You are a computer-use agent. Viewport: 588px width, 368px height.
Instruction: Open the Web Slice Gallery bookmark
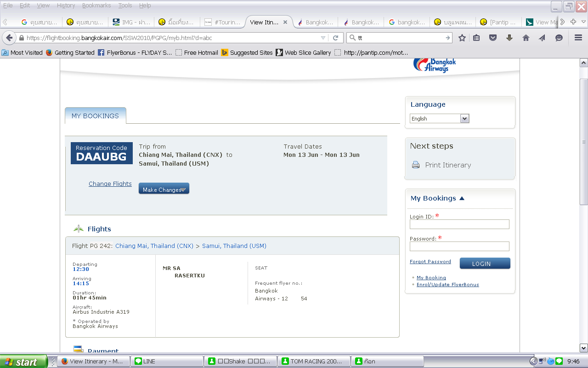(304, 52)
